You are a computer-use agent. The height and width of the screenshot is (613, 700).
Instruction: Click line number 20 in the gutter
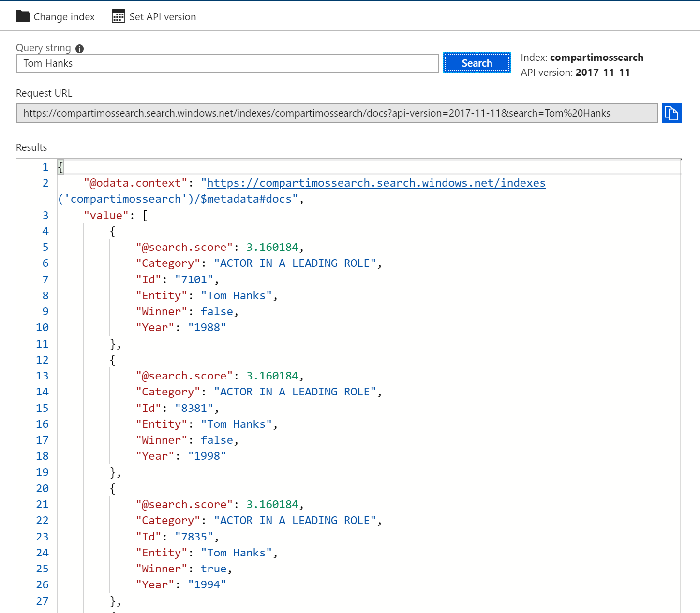tap(43, 488)
